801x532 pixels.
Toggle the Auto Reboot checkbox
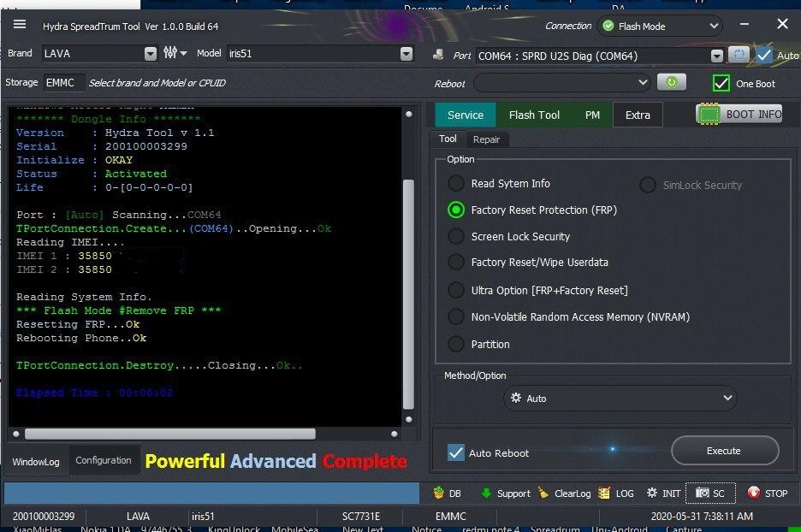click(x=455, y=452)
